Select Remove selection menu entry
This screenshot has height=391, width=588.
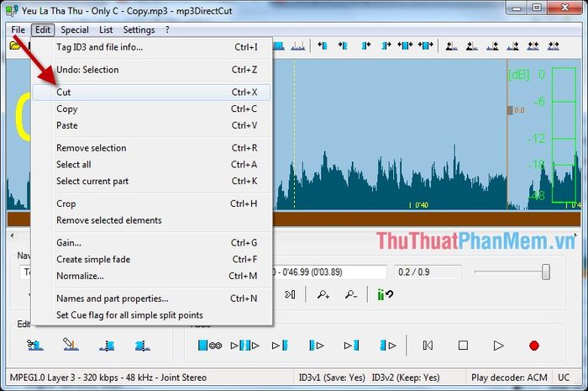pyautogui.click(x=151, y=148)
